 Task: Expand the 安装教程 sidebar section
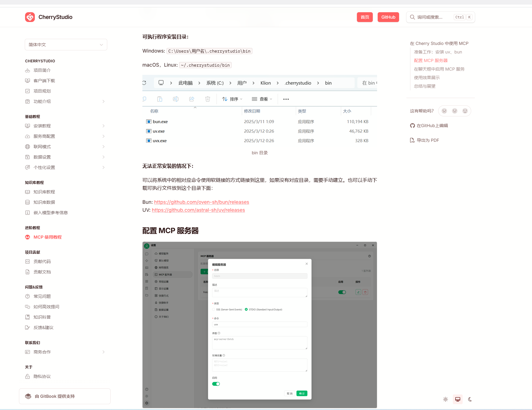104,126
